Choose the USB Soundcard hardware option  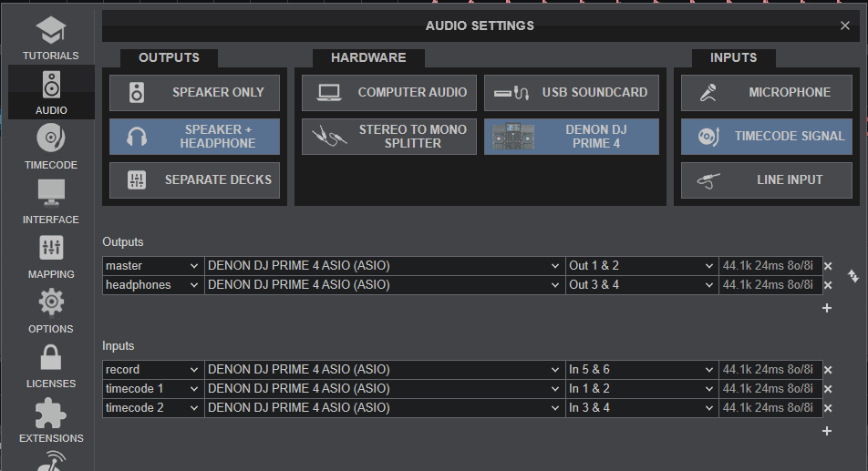click(x=571, y=92)
